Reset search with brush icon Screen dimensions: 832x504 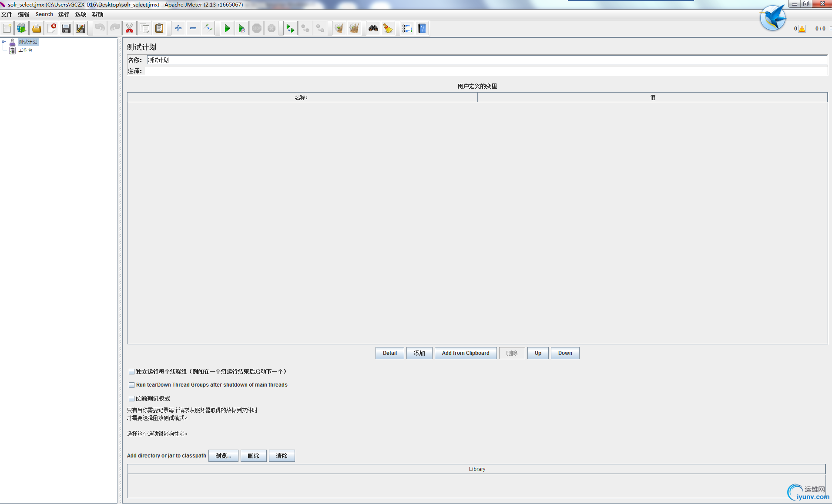(x=388, y=29)
